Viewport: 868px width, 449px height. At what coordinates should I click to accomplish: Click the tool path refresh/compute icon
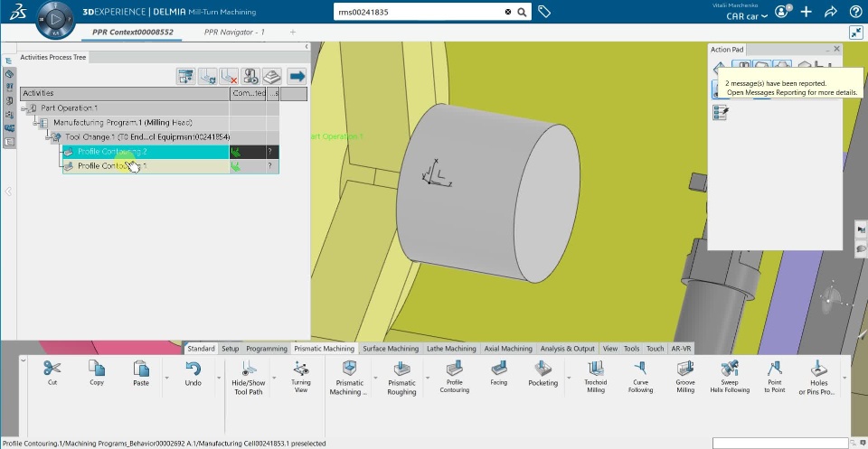[x=208, y=76]
